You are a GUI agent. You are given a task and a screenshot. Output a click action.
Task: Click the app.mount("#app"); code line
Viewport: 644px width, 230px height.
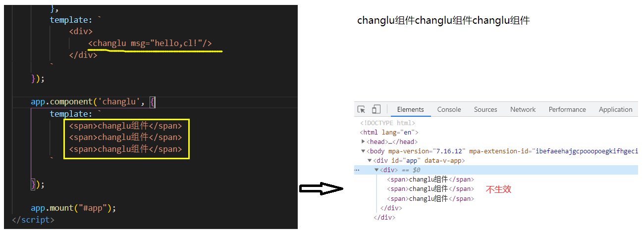pyautogui.click(x=73, y=208)
